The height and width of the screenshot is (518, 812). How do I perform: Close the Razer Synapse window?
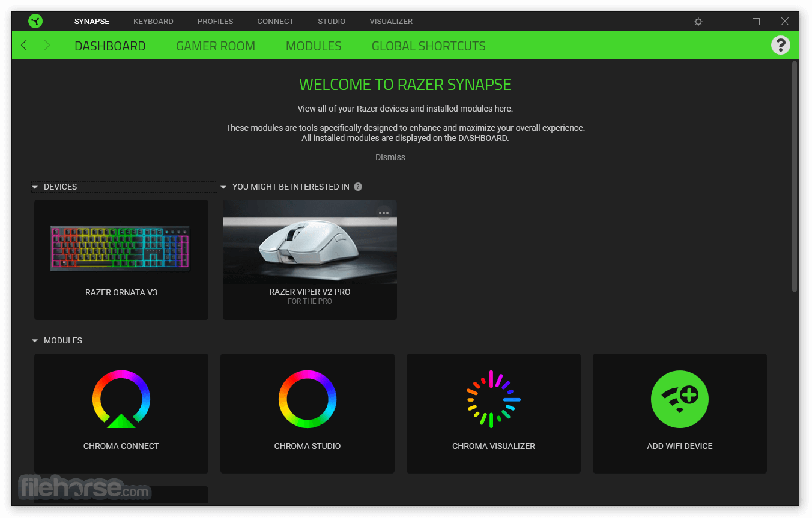(785, 22)
